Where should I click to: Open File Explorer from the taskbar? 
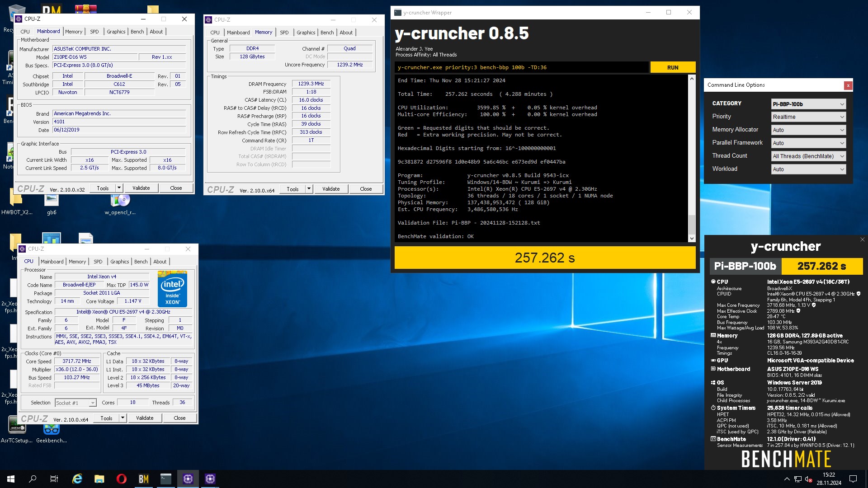(x=99, y=479)
